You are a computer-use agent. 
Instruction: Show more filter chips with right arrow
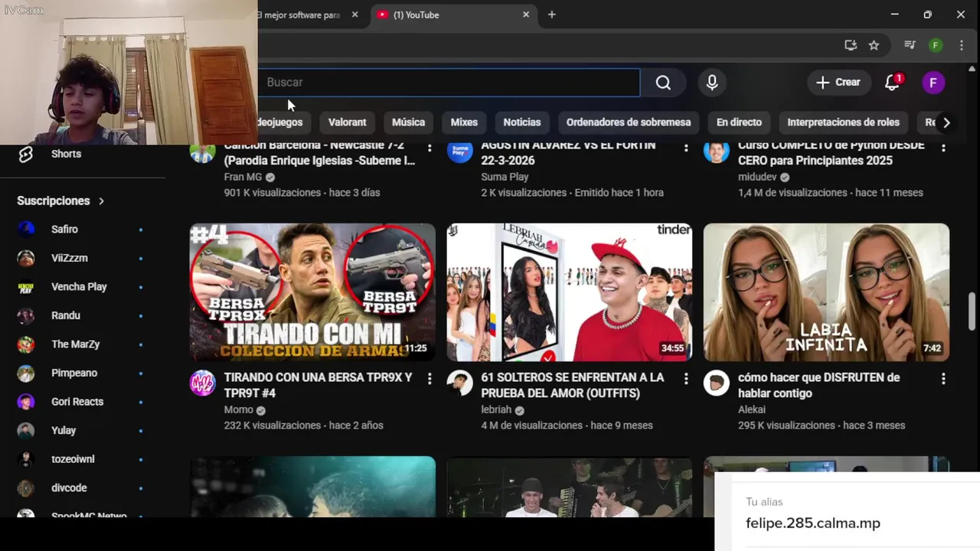coord(946,122)
